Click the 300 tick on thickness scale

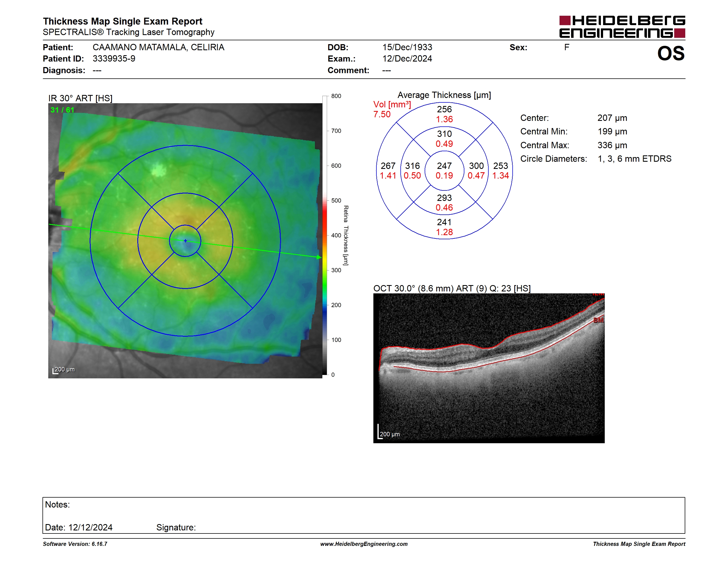click(x=336, y=270)
